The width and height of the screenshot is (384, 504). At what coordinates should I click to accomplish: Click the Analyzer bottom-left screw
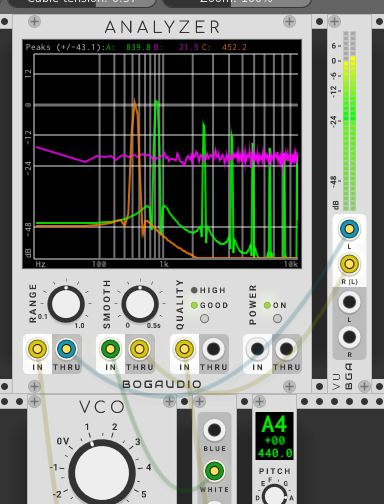point(34,386)
